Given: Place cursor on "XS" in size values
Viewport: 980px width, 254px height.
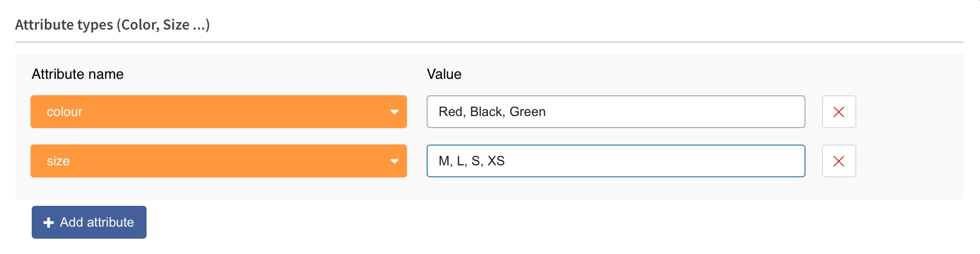Looking at the screenshot, I should [x=496, y=161].
